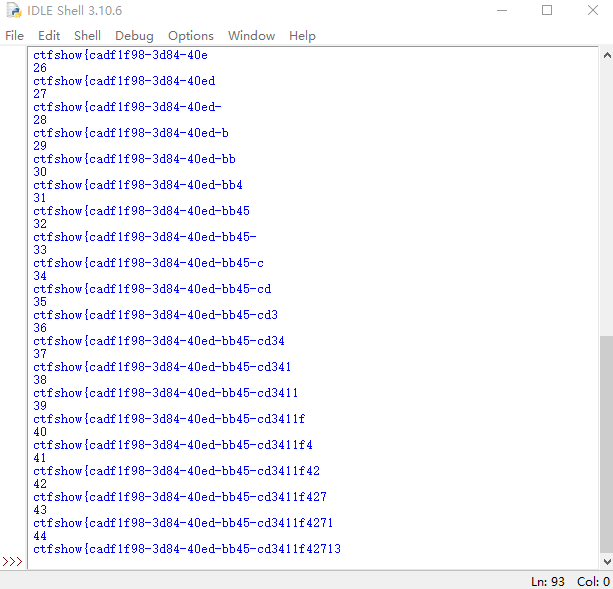Viewport: 613px width, 589px height.
Task: Click the output number 36
Action: pos(40,328)
